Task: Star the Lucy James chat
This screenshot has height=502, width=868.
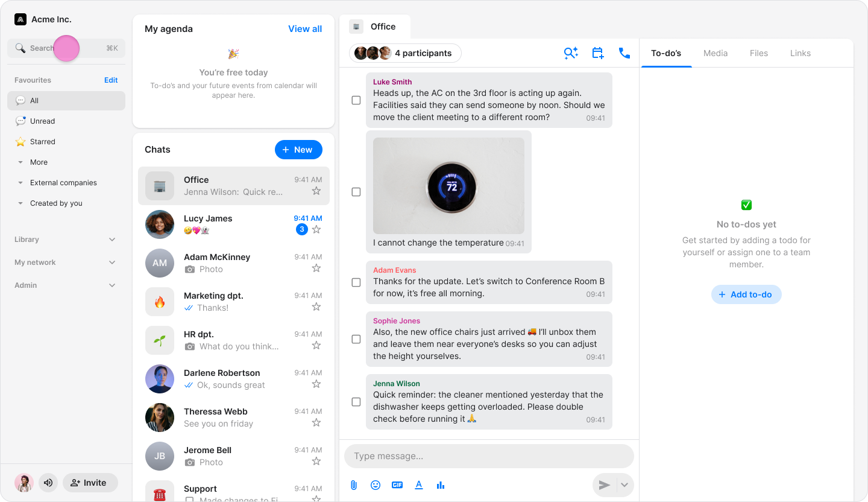Action: [x=316, y=229]
